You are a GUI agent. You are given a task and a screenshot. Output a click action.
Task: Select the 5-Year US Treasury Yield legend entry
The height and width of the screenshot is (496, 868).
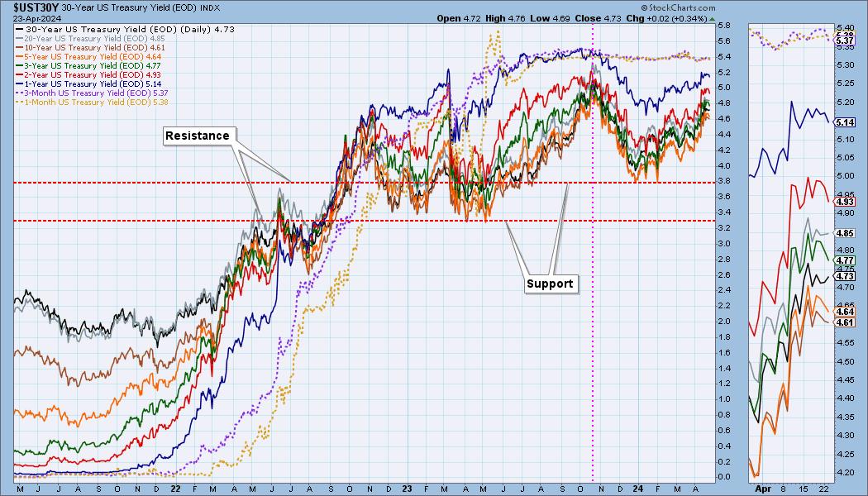pyautogui.click(x=88, y=56)
